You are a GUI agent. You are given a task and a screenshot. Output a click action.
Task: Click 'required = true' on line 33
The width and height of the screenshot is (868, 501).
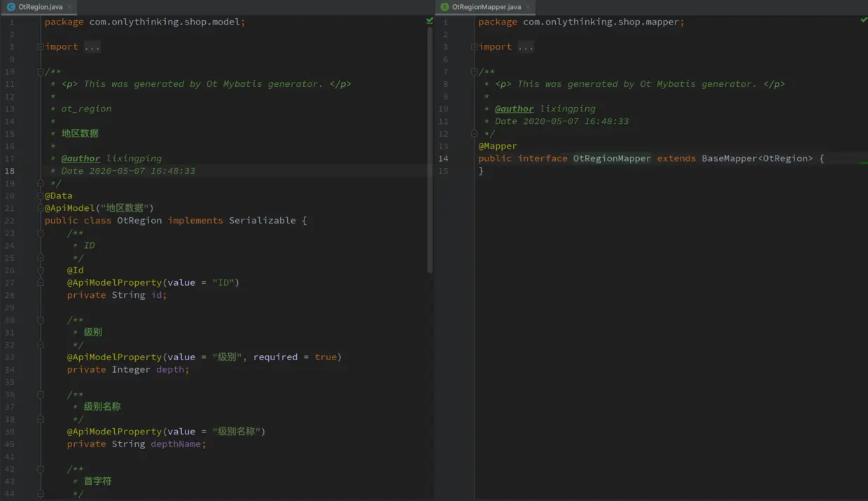[x=295, y=357]
